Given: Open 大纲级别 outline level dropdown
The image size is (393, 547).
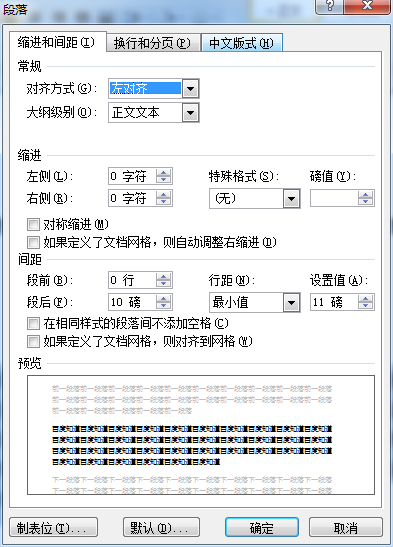Looking at the screenshot, I should 190,113.
